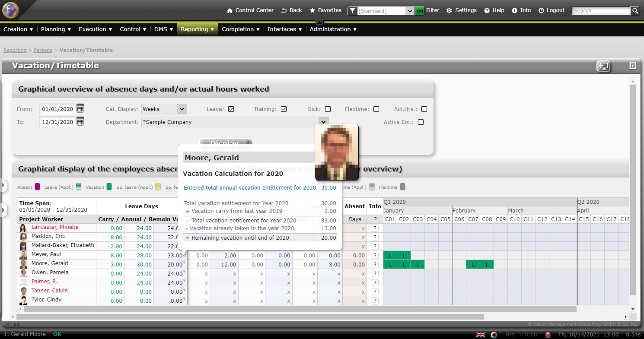Open the calendar picker for From date
This screenshot has height=339, width=644.
pyautogui.click(x=80, y=109)
